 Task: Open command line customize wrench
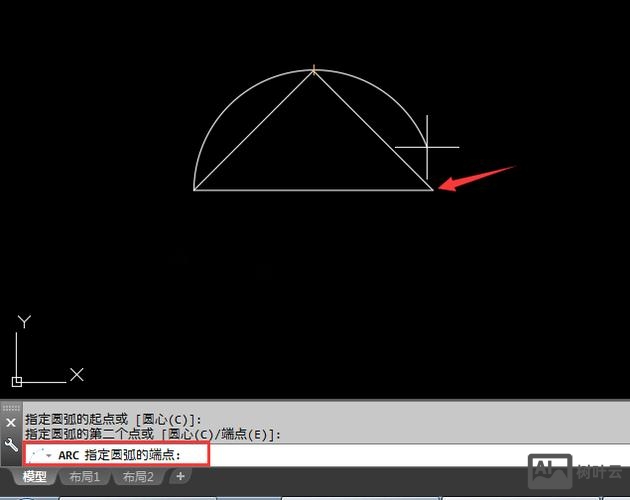(11, 445)
